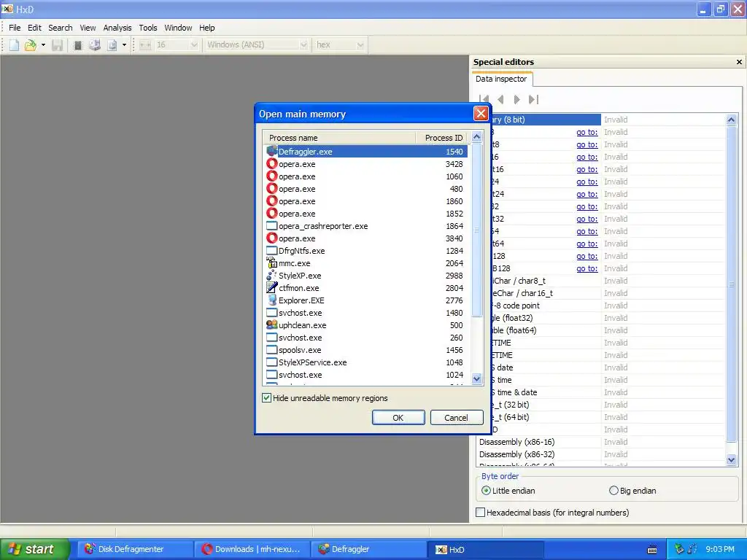The image size is (747, 560).
Task: Click the Explorer.EXE process icon
Action: pyautogui.click(x=271, y=300)
